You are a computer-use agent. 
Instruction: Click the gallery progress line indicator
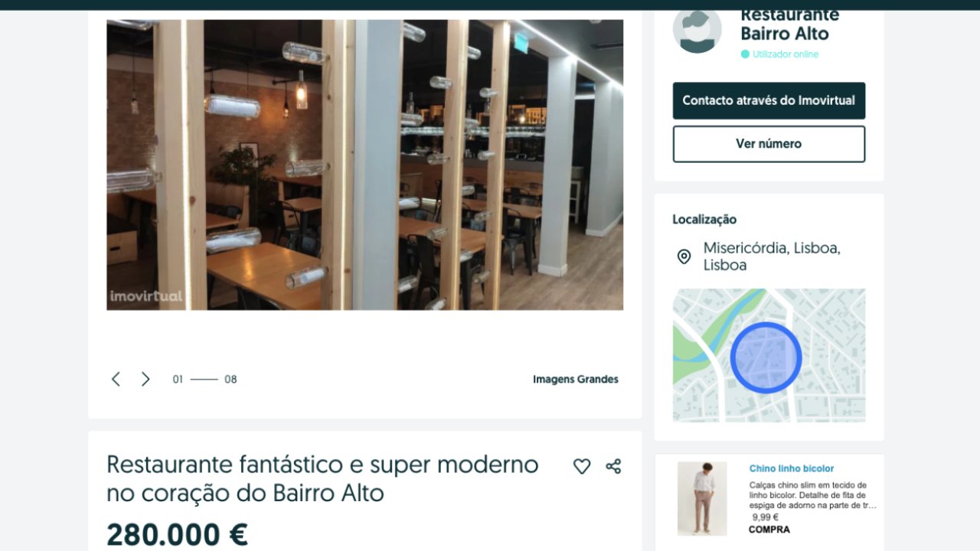coord(204,379)
